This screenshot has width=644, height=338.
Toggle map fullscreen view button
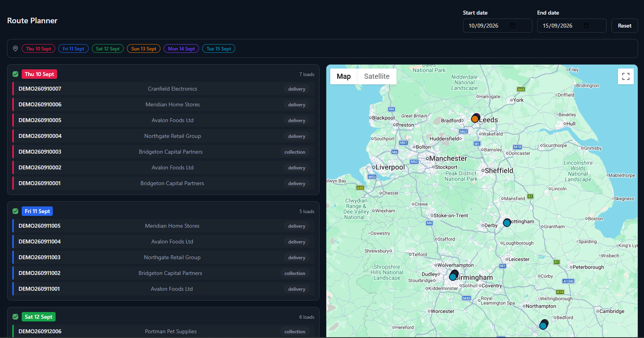click(x=626, y=76)
